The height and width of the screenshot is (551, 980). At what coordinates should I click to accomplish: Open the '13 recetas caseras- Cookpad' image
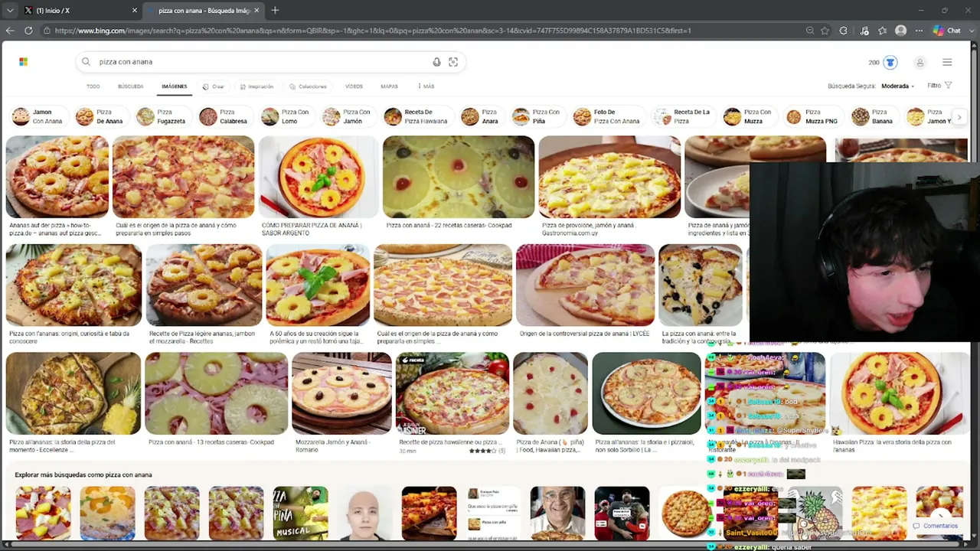click(217, 393)
